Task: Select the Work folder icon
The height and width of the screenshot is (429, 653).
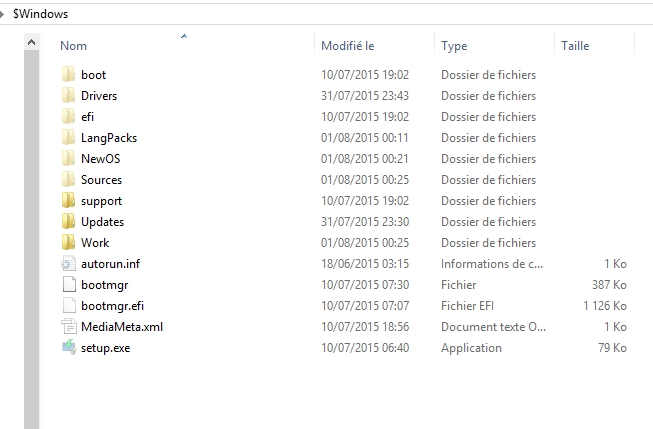Action: pyautogui.click(x=69, y=242)
